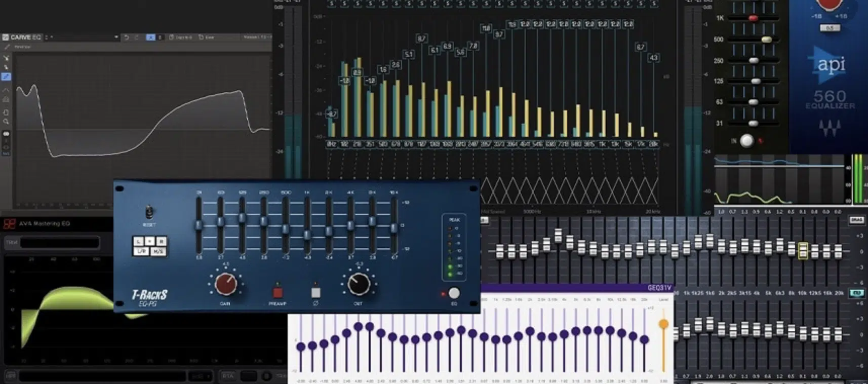Click the yellow-highlighted fader in the top graphic EQ row
This screenshot has width=868, height=384.
tap(803, 250)
